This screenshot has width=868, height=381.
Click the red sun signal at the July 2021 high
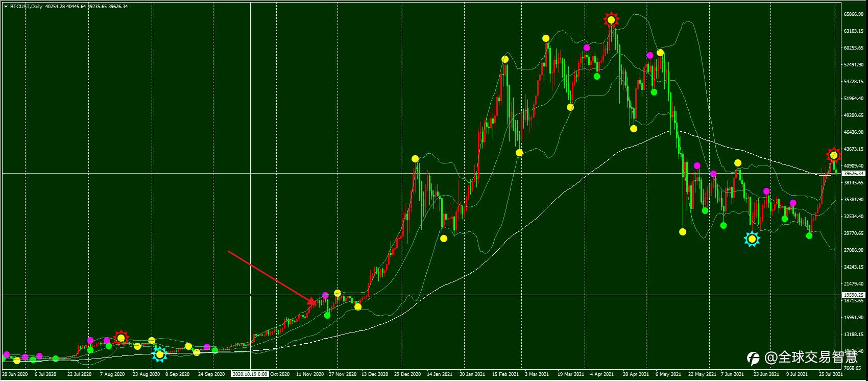click(834, 155)
